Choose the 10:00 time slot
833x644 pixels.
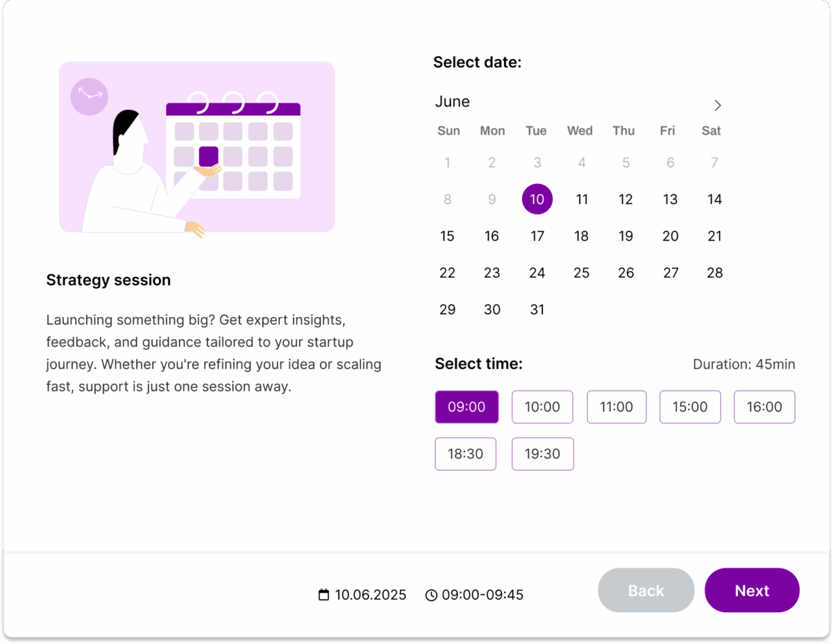coord(542,407)
